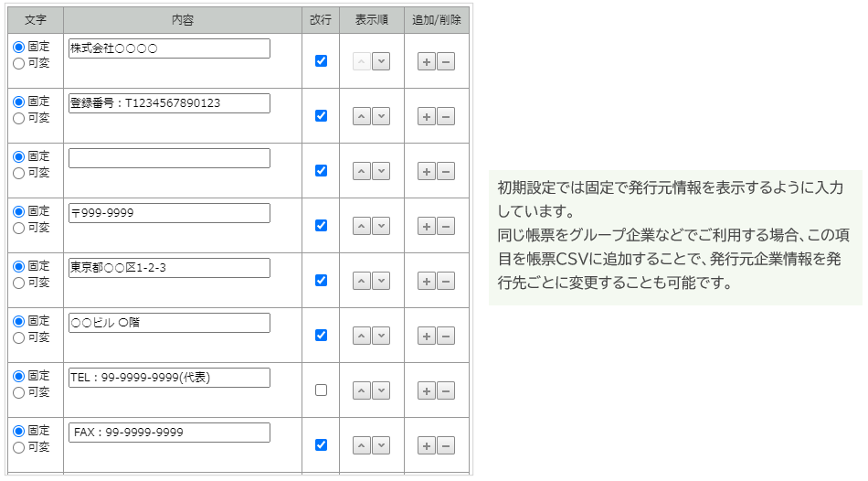
Task: Move FAX row up with arrow icon
Action: pos(362,445)
